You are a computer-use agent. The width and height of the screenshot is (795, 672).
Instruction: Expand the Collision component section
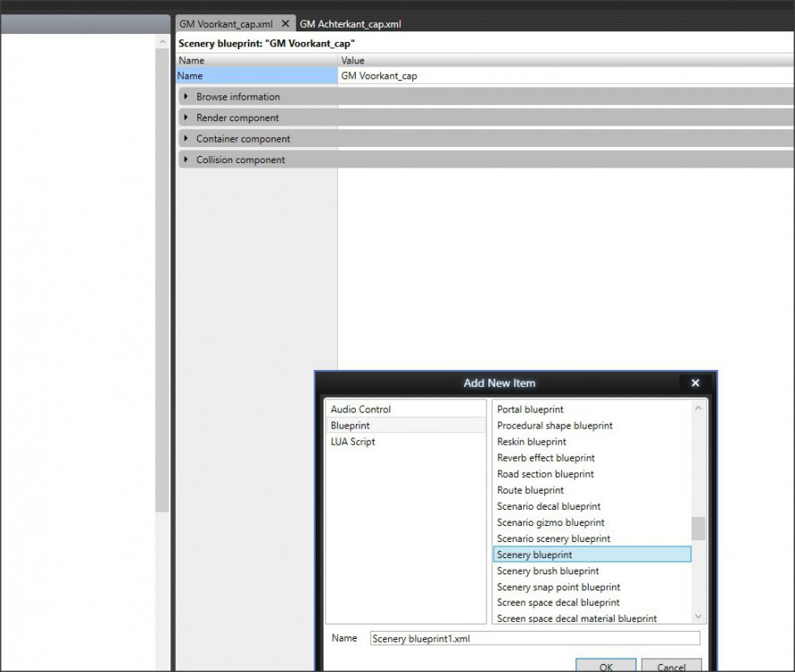(186, 159)
